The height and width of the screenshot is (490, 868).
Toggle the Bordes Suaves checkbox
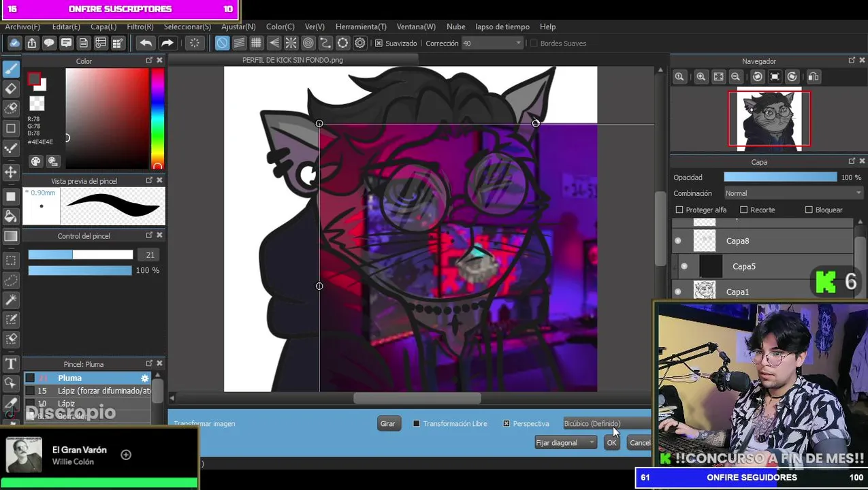(x=534, y=43)
